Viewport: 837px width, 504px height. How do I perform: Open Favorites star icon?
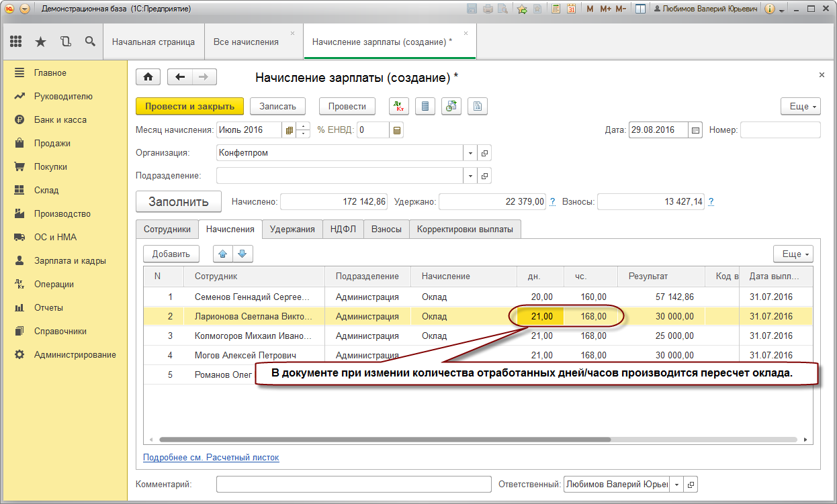pos(40,42)
